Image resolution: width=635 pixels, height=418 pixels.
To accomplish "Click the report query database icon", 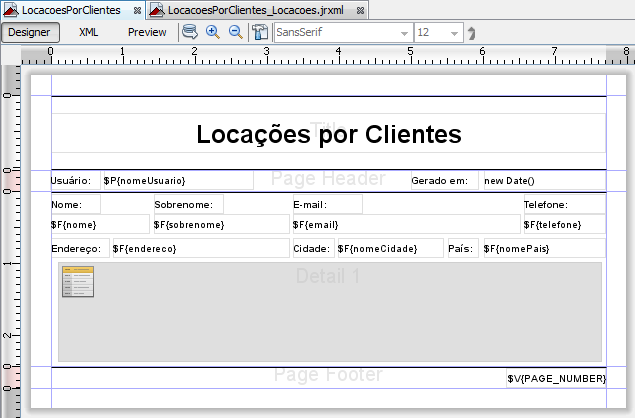I will 189,32.
